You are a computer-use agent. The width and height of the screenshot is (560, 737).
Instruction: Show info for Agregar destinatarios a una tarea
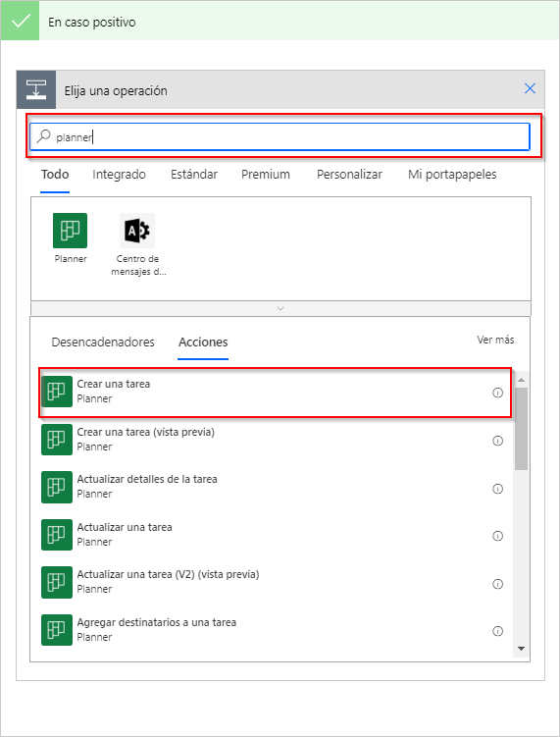click(x=497, y=631)
